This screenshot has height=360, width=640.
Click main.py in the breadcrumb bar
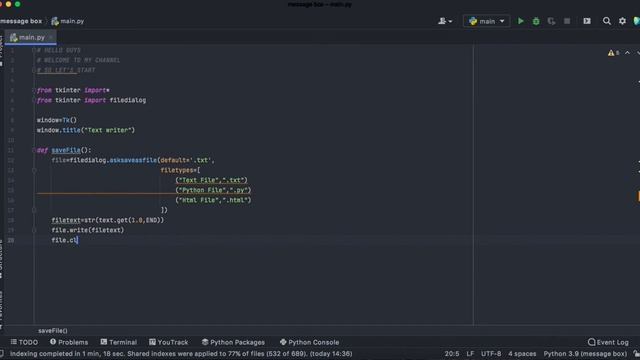[68, 21]
